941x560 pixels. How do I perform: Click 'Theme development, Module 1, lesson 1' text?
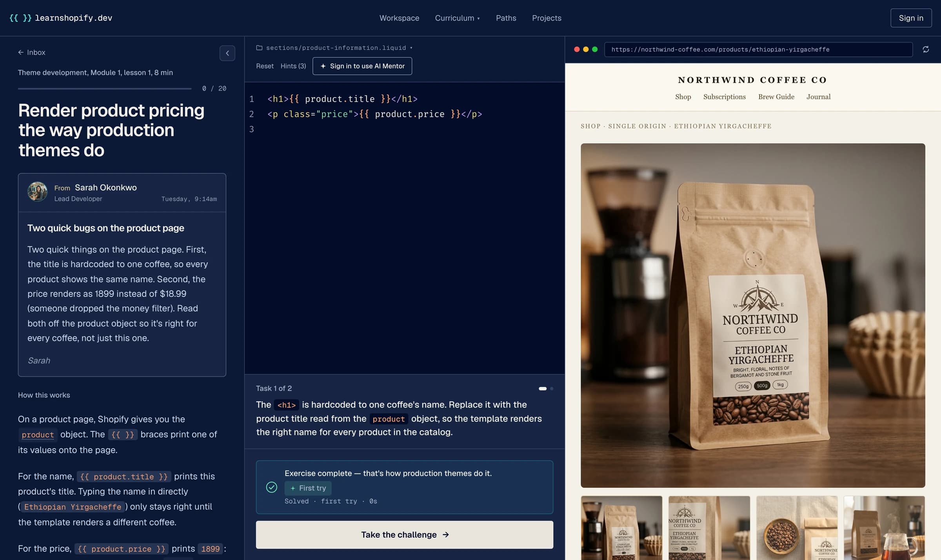point(84,72)
